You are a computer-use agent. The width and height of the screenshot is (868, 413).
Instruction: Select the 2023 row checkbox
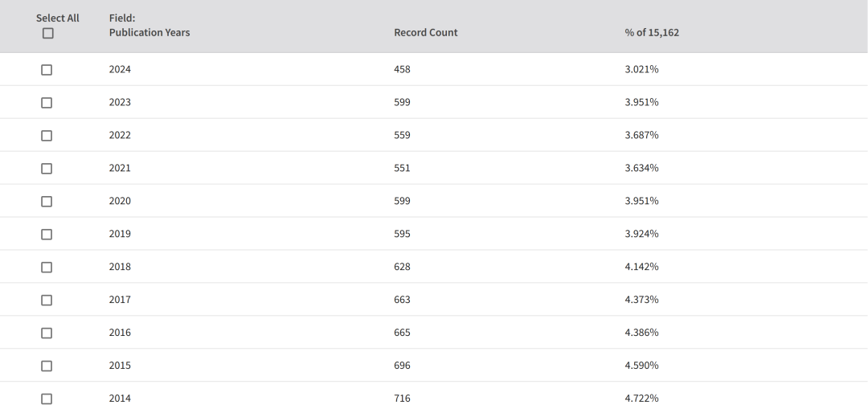(47, 103)
